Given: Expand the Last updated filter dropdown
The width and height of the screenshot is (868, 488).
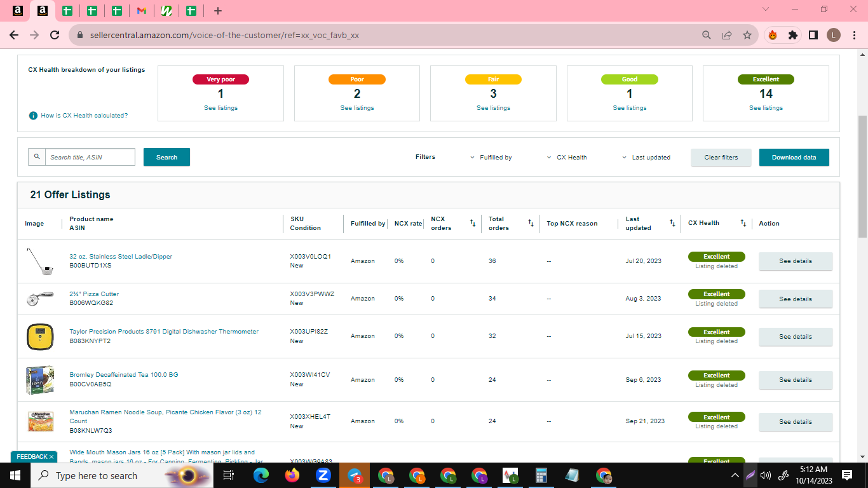Looking at the screenshot, I should [646, 158].
